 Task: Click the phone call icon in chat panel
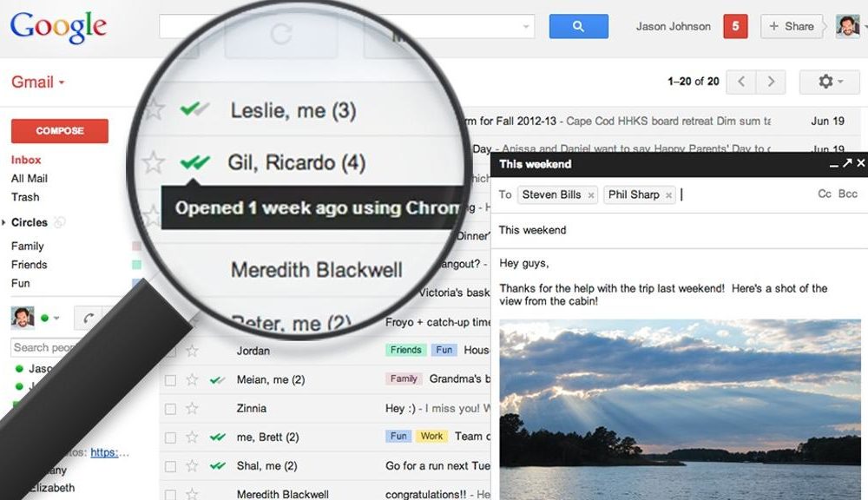[x=88, y=319]
